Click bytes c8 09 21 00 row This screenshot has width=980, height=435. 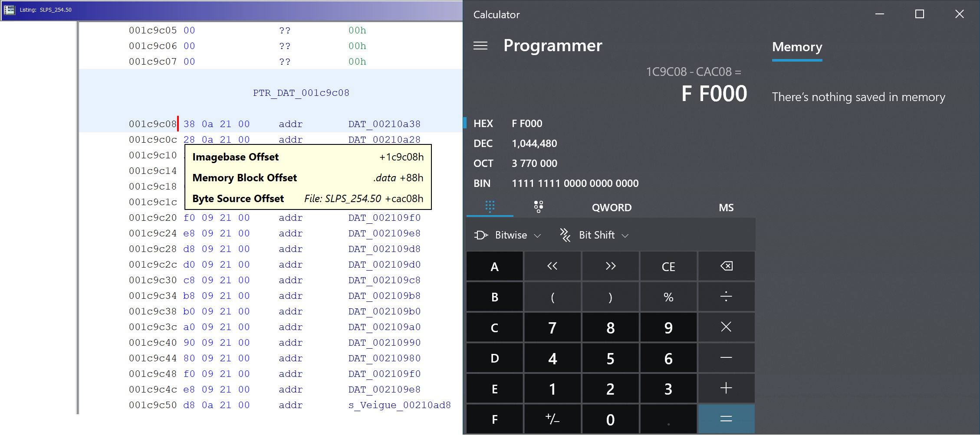pyautogui.click(x=216, y=280)
